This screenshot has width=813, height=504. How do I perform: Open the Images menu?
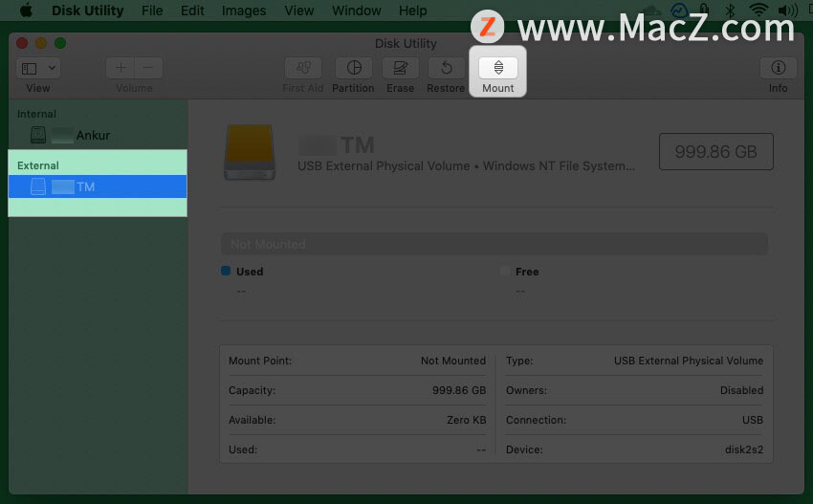244,11
